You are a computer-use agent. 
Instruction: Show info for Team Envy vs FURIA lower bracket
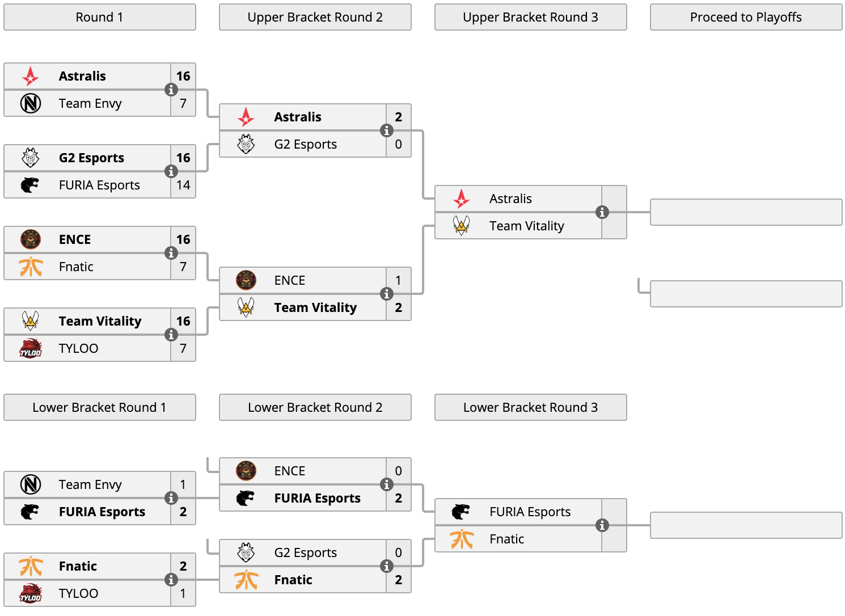171,498
